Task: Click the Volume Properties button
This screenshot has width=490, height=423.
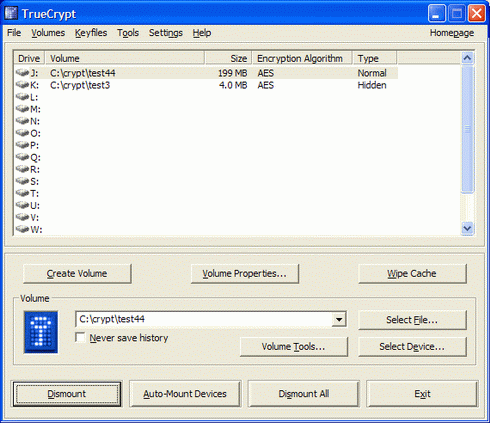Action: pos(245,274)
